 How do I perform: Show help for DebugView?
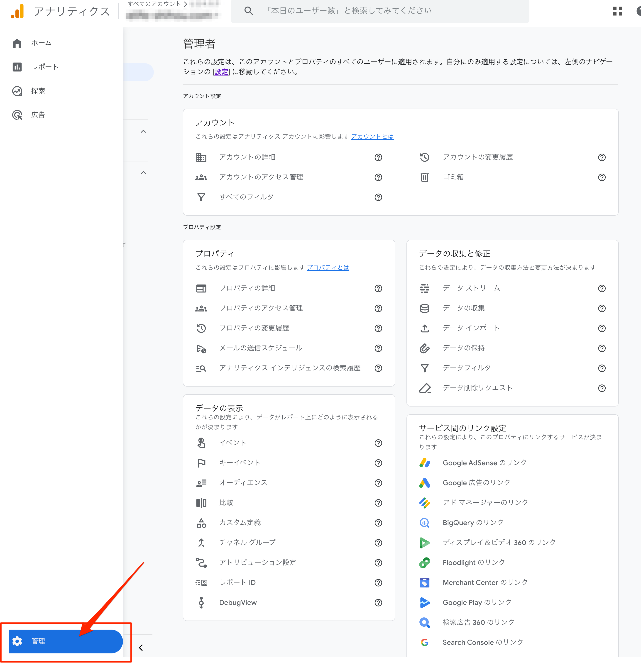click(378, 603)
